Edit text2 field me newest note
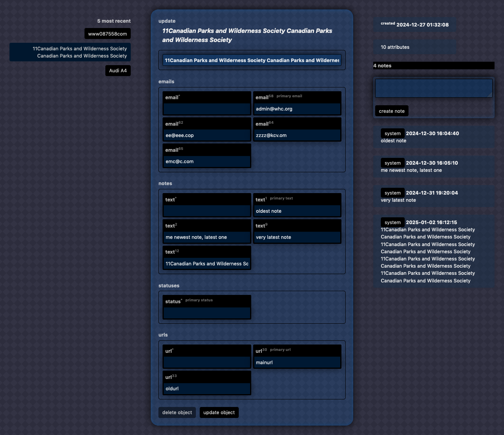The image size is (504, 435). (x=207, y=237)
